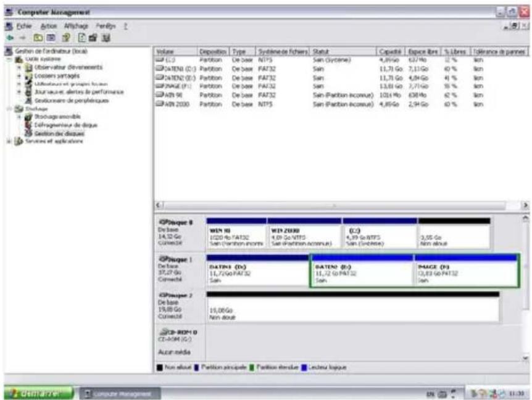Select the Services et applications tree icon

click(x=19, y=141)
